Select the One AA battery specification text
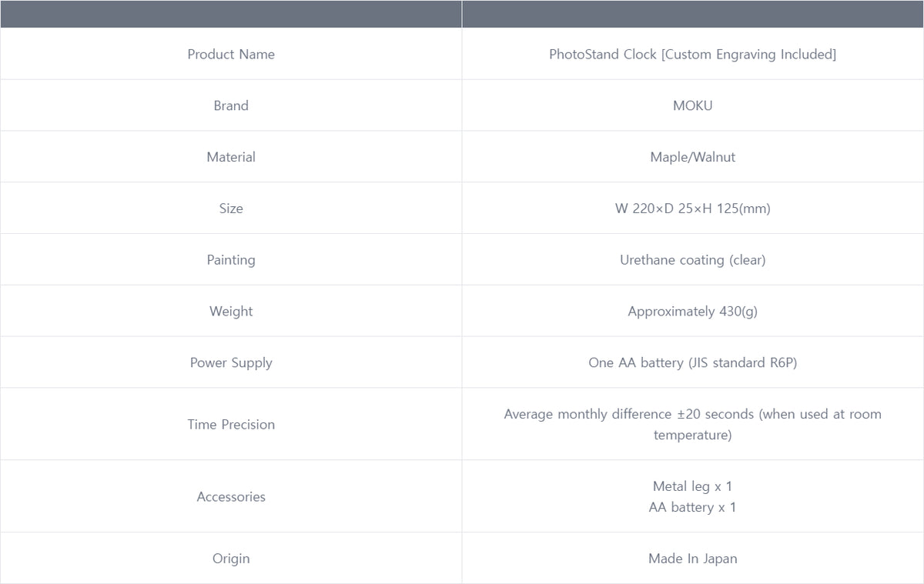Viewport: 924px width, 584px height. click(x=692, y=363)
